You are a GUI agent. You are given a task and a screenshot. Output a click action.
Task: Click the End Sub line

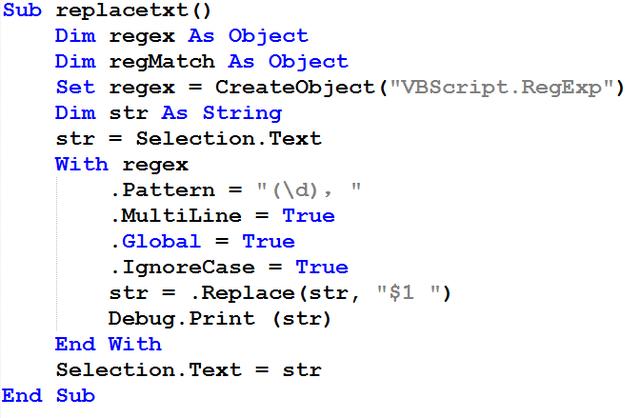coord(48,396)
